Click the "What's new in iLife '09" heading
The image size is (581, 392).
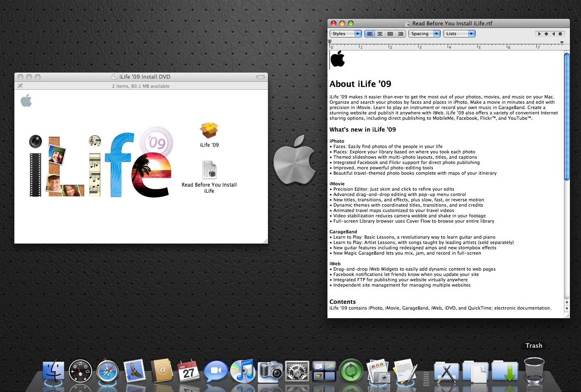coord(363,130)
